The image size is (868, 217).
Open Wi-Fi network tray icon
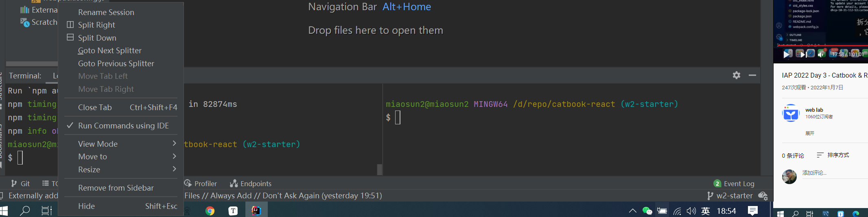[x=677, y=211]
